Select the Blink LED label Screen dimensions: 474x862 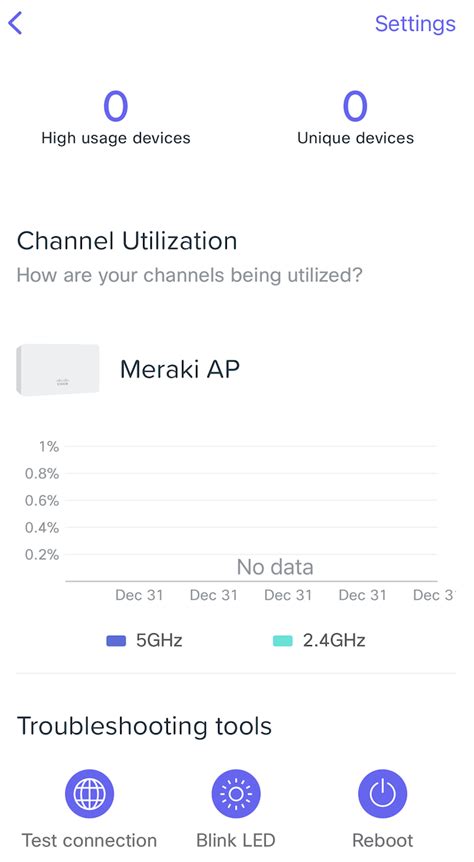coord(236,840)
